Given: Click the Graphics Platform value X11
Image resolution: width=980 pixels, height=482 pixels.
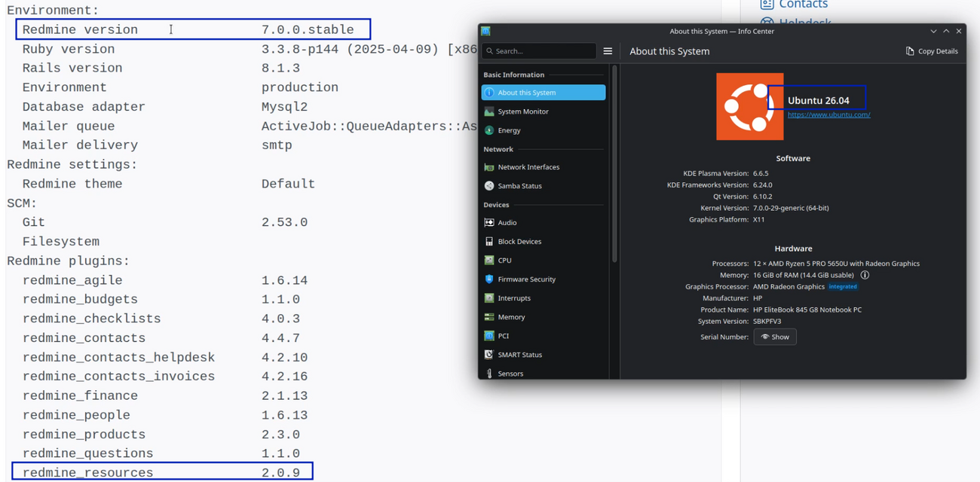Looking at the screenshot, I should pyautogui.click(x=759, y=219).
